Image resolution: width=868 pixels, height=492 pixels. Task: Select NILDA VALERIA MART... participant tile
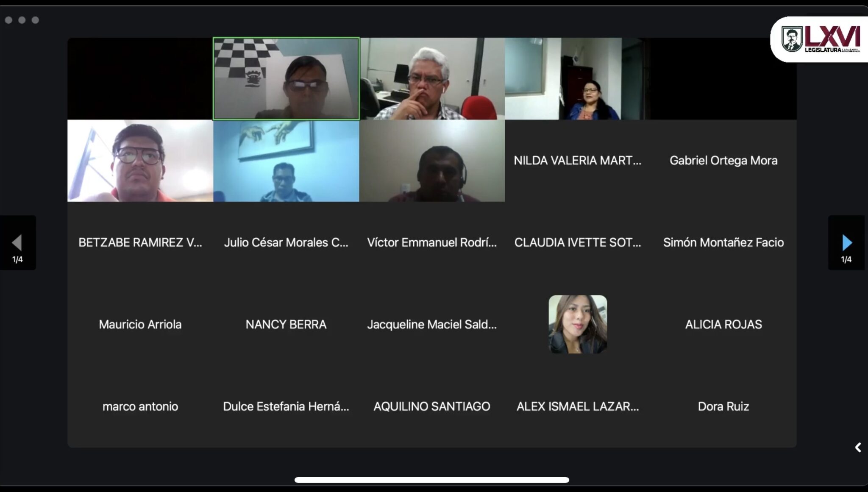click(578, 161)
